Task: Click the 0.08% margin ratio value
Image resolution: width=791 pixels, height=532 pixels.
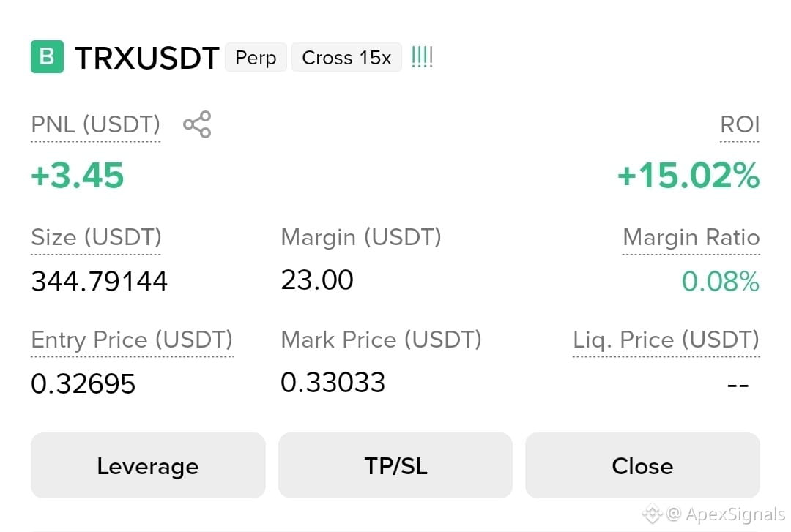Action: click(x=721, y=282)
